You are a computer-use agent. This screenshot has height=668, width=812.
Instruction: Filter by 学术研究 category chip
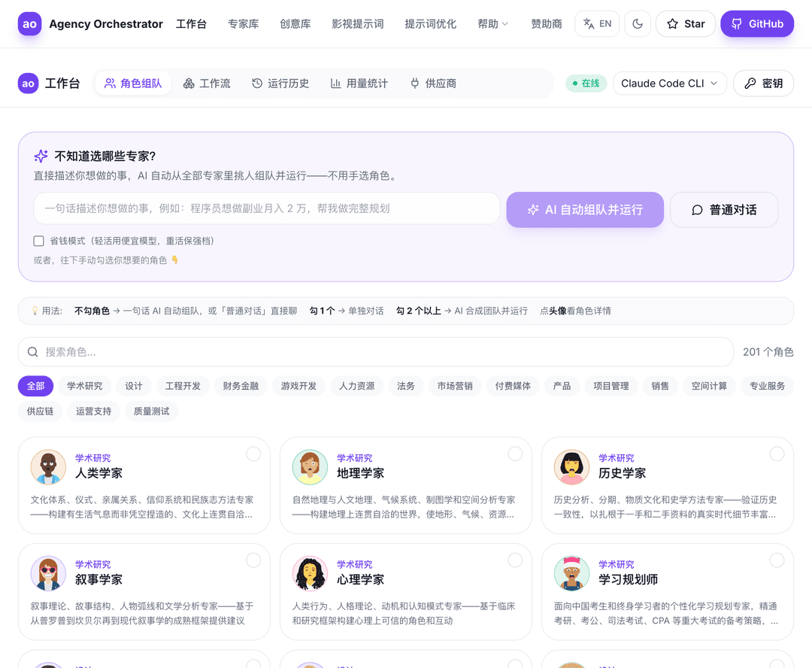coord(84,386)
